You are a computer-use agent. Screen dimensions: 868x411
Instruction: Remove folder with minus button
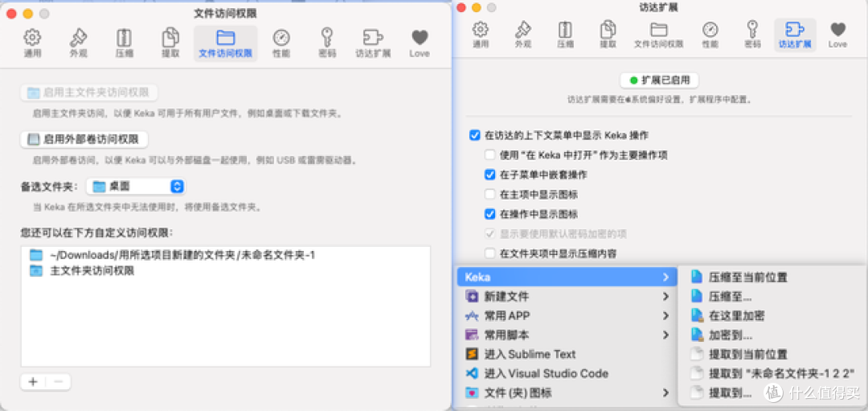click(58, 381)
